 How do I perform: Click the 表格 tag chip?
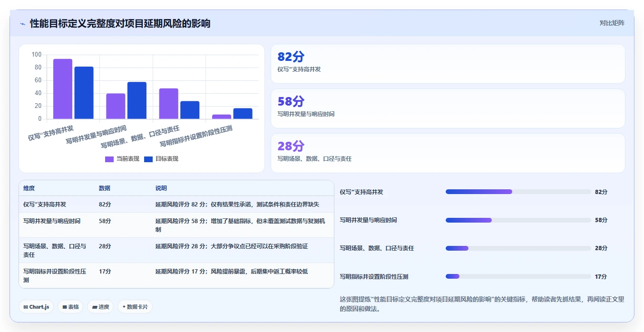(x=70, y=307)
